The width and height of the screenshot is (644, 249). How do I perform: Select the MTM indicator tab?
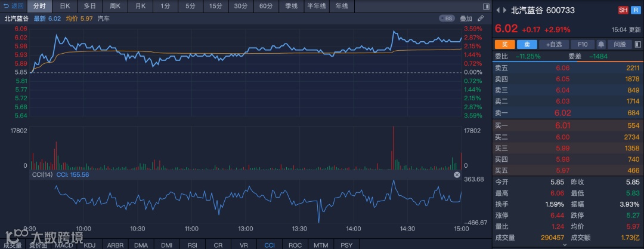[x=321, y=245]
